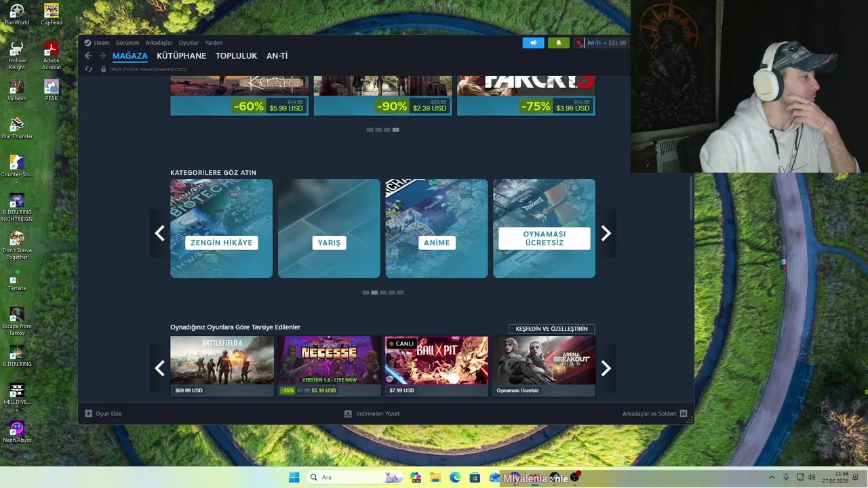Screen dimensions: 868x488
Task: Switch to the KÜTÜPHANE tab
Action: (181, 56)
